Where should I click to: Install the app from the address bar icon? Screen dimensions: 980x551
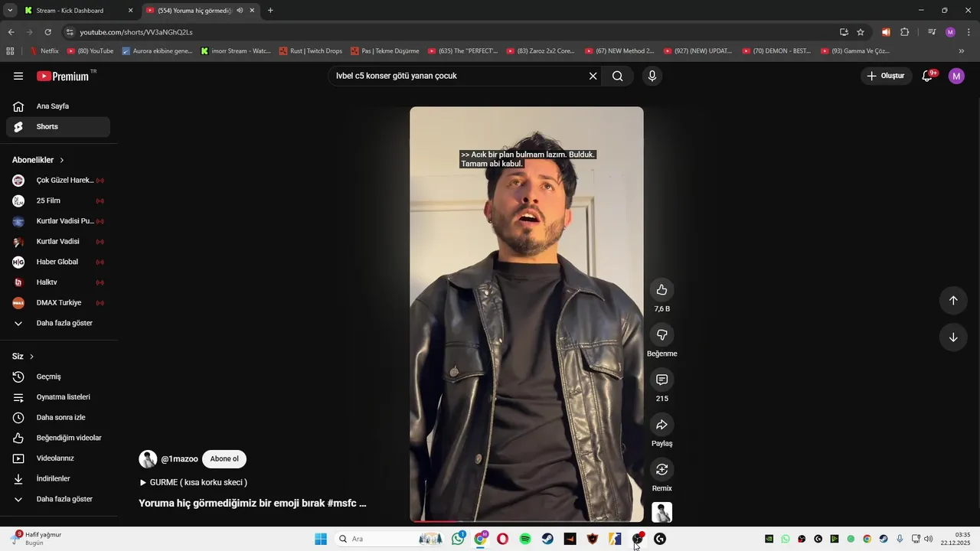pos(844,32)
